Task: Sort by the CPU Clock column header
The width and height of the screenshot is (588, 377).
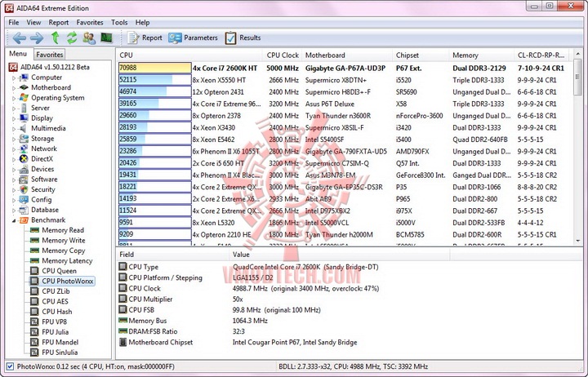Action: pyautogui.click(x=283, y=55)
